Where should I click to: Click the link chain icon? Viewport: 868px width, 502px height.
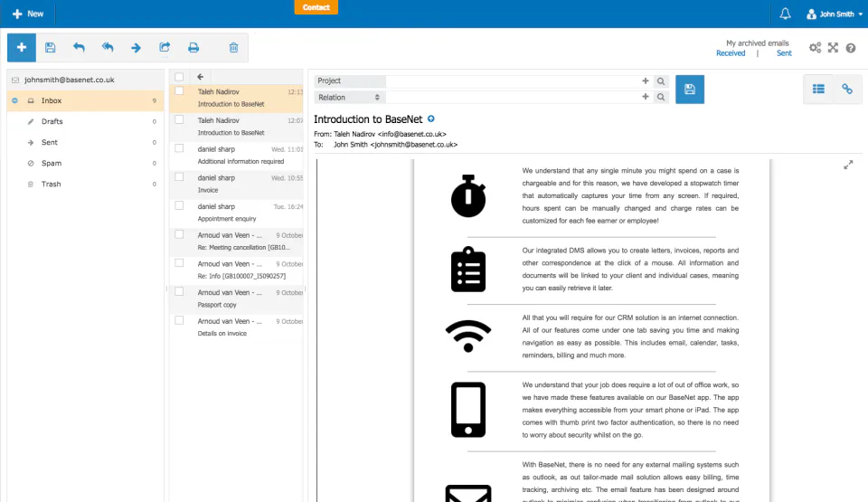coord(847,90)
